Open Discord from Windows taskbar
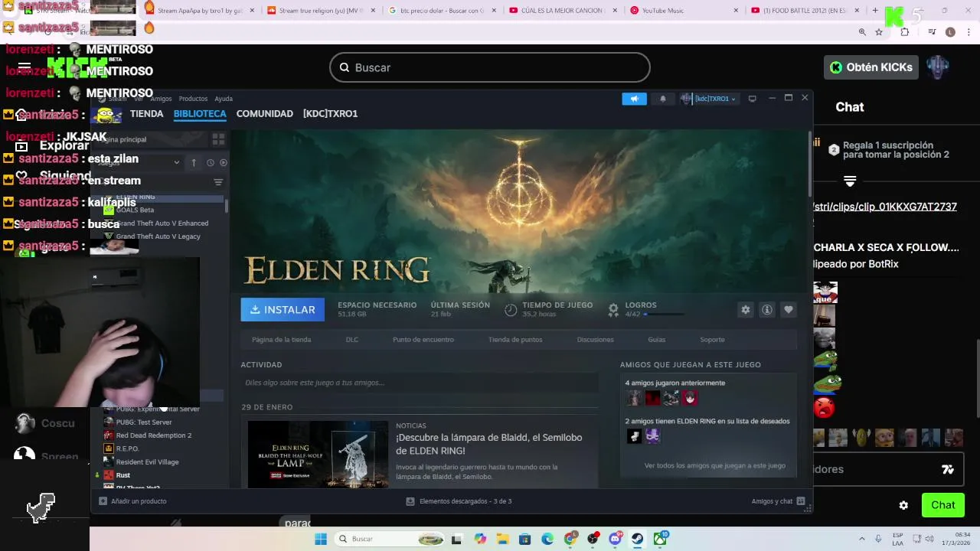Viewport: 980px width, 551px height. [x=615, y=539]
